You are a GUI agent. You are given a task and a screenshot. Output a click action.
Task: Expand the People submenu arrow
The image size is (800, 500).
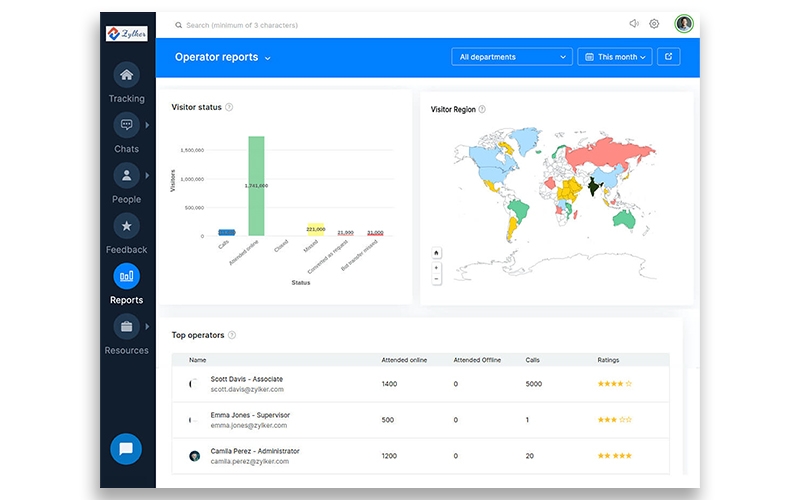[x=147, y=176]
